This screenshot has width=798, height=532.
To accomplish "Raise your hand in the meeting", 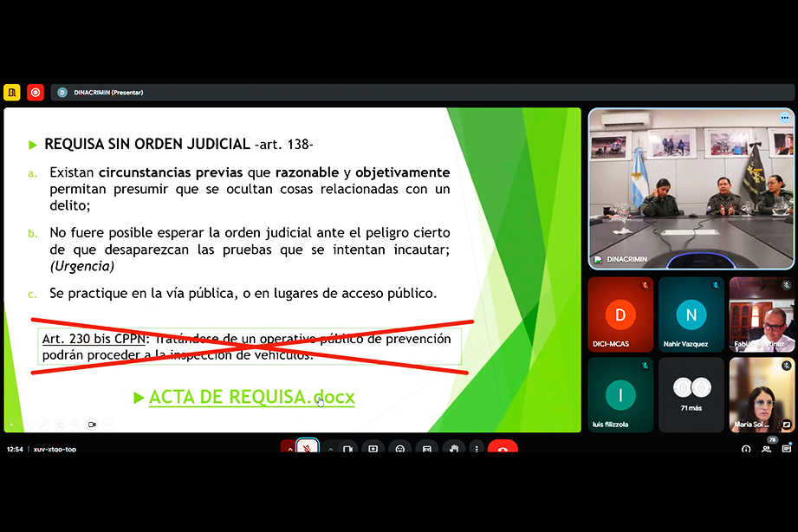I will [x=452, y=449].
